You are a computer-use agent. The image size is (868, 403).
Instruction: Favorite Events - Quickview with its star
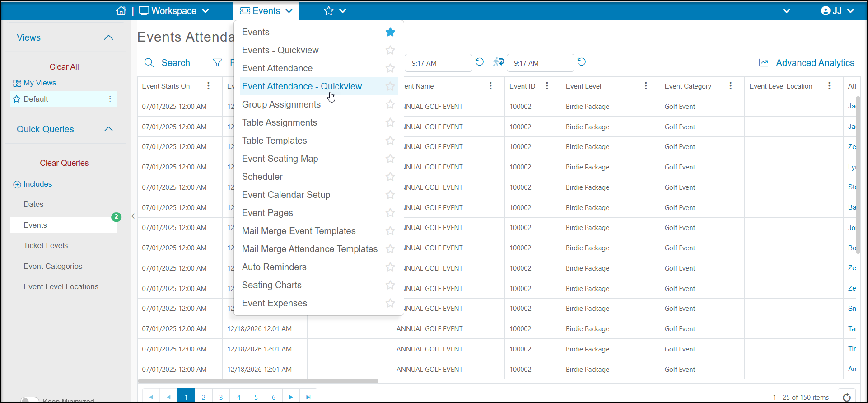tap(390, 50)
